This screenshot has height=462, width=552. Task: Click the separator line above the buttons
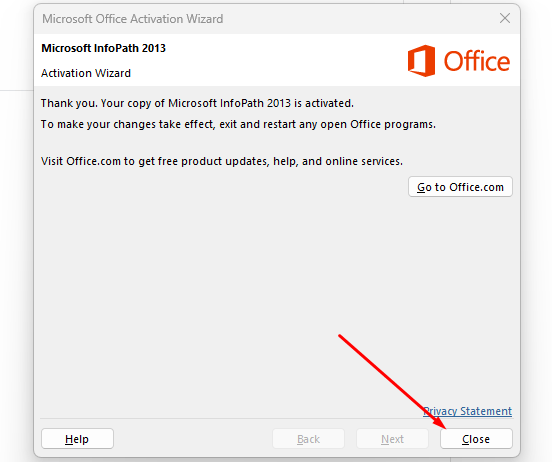[276, 419]
